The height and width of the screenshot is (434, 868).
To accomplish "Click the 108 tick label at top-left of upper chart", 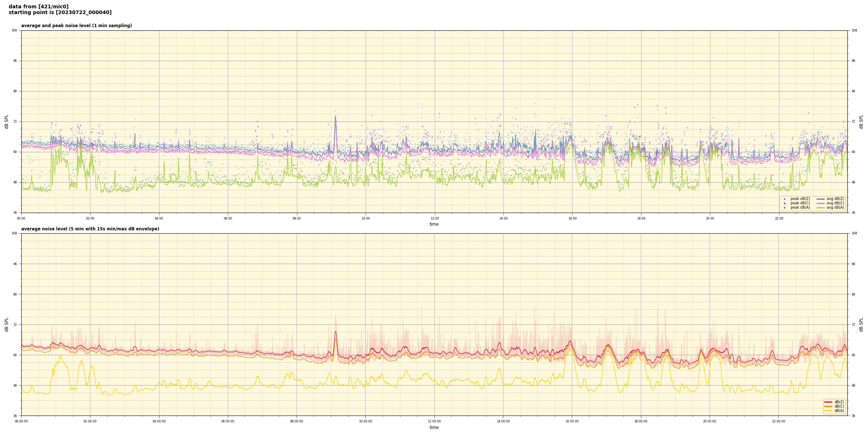I will point(14,30).
